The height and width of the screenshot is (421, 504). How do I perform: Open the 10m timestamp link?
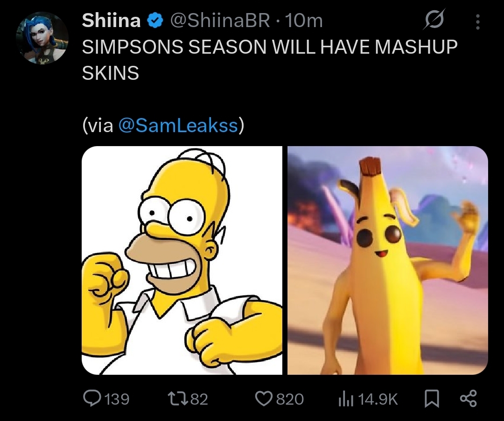coord(304,21)
